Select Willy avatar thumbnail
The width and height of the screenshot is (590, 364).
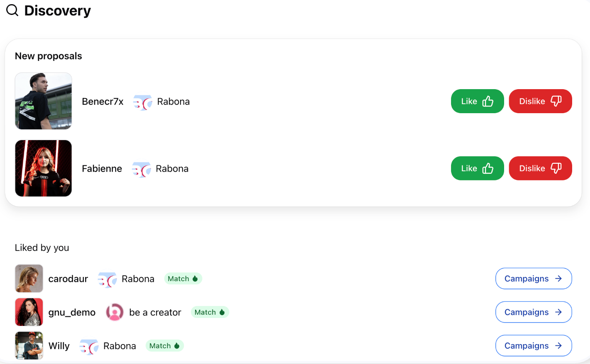pyautogui.click(x=29, y=346)
